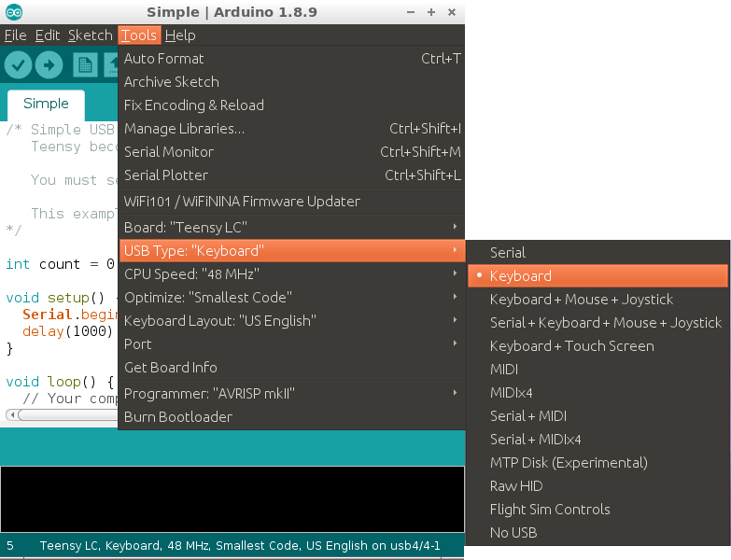The image size is (731, 560).
Task: Expand Optimize: "Smallest Code" submenu
Action: tap(292, 297)
